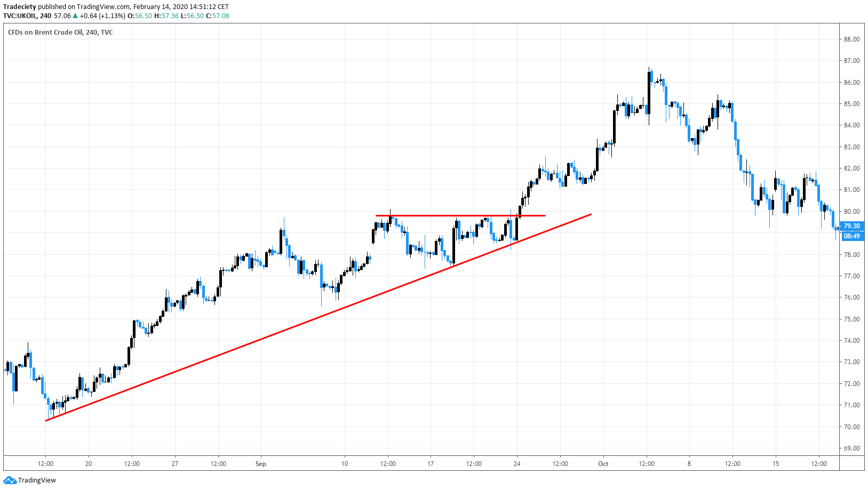Click the 75.00 price scale label
Viewport: 868px width, 490px height.
coord(851,319)
